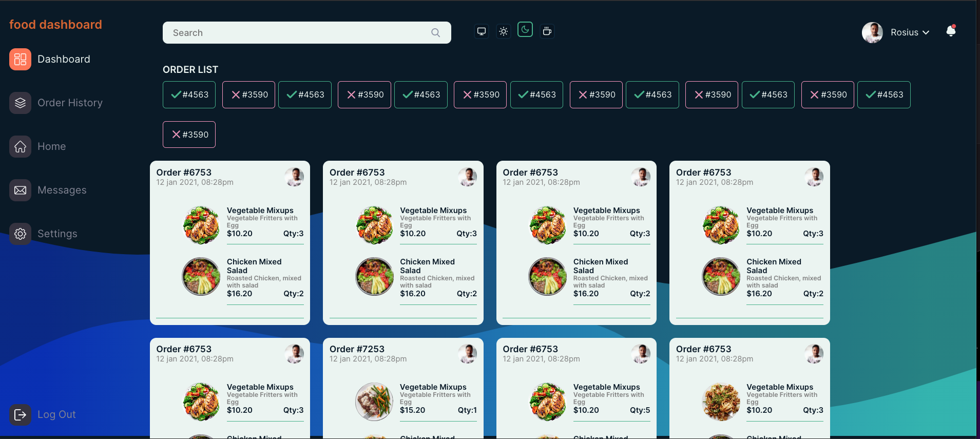The image size is (980, 439).
Task: Click the magnifier icon in search bar
Action: [x=435, y=33]
